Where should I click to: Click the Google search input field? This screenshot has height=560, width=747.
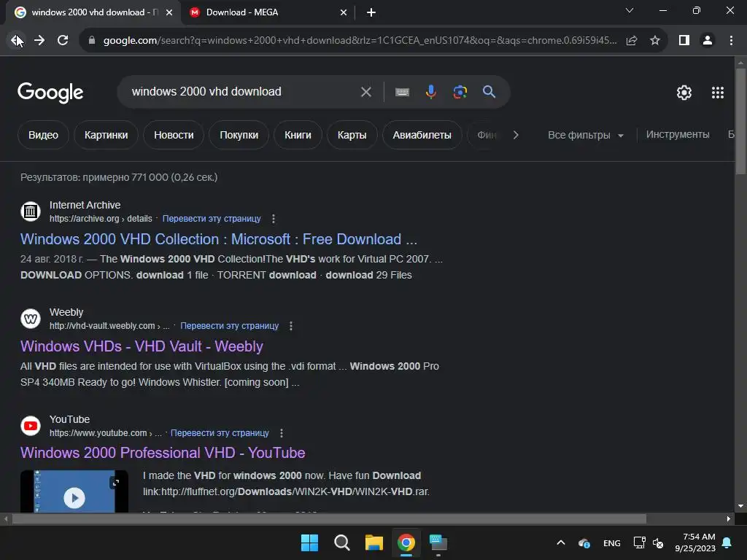(x=243, y=92)
